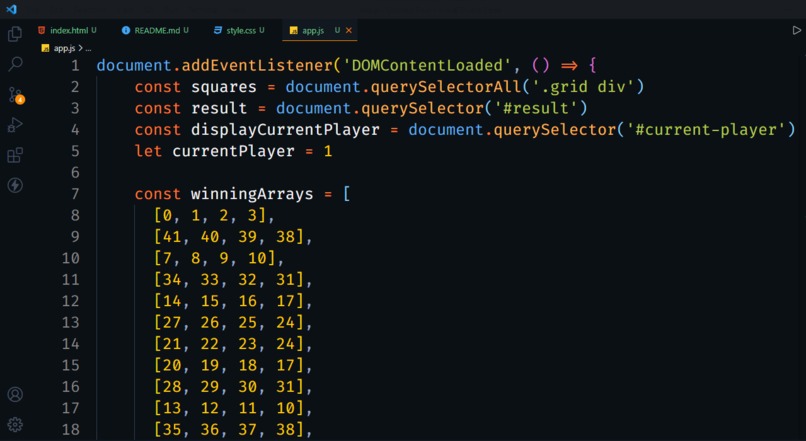Click line number 7 in the gutter
Viewport: 806px width, 441px height.
(75, 194)
